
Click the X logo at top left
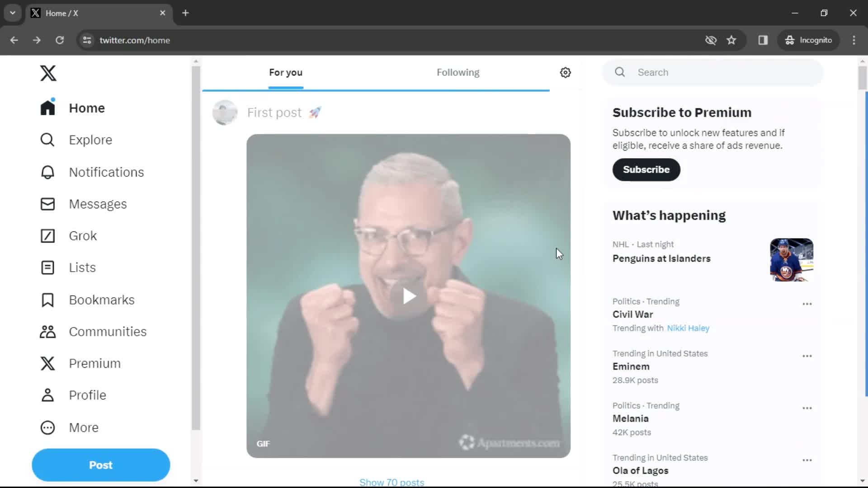click(47, 72)
